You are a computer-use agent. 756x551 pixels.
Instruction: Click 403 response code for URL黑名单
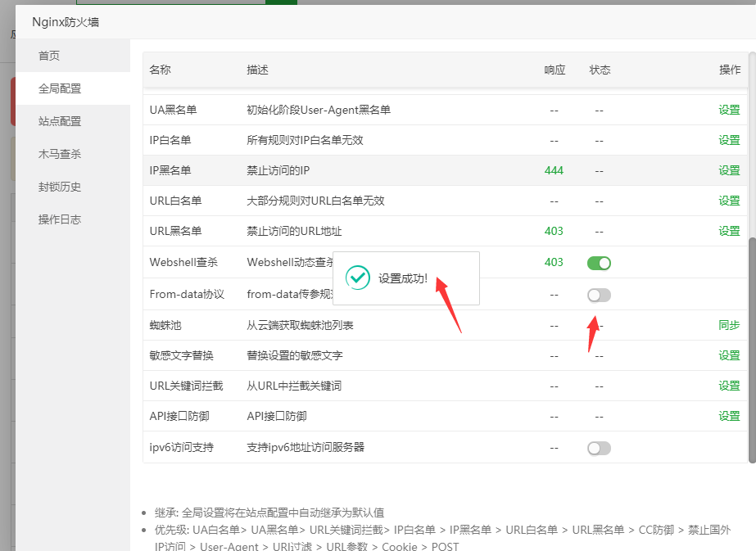click(554, 232)
